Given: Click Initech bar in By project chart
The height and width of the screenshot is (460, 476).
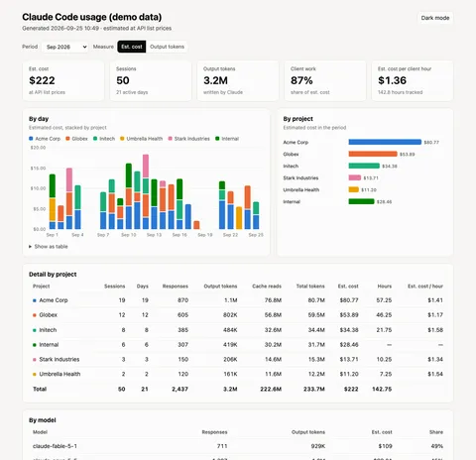Looking at the screenshot, I should (364, 166).
